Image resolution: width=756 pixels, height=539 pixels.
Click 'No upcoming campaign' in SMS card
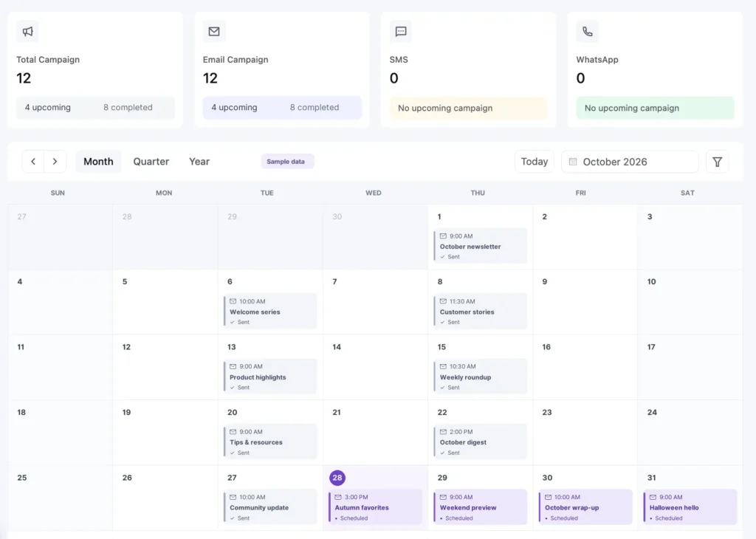point(445,108)
